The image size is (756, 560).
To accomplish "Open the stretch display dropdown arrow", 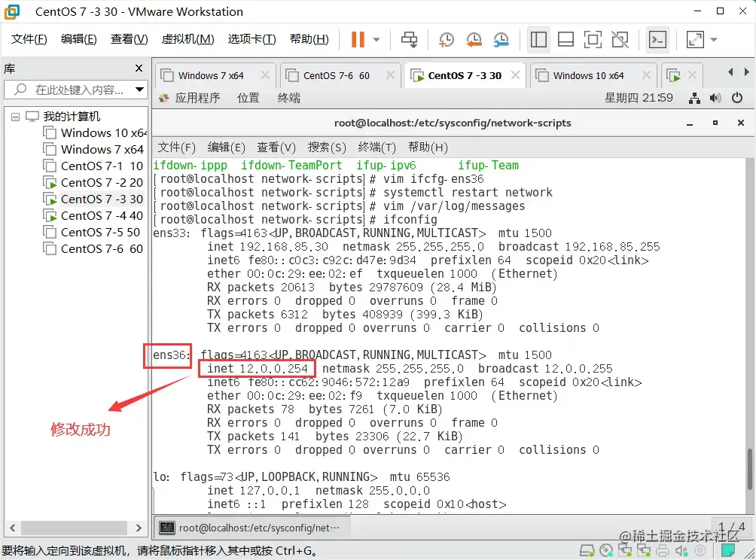I will point(714,40).
